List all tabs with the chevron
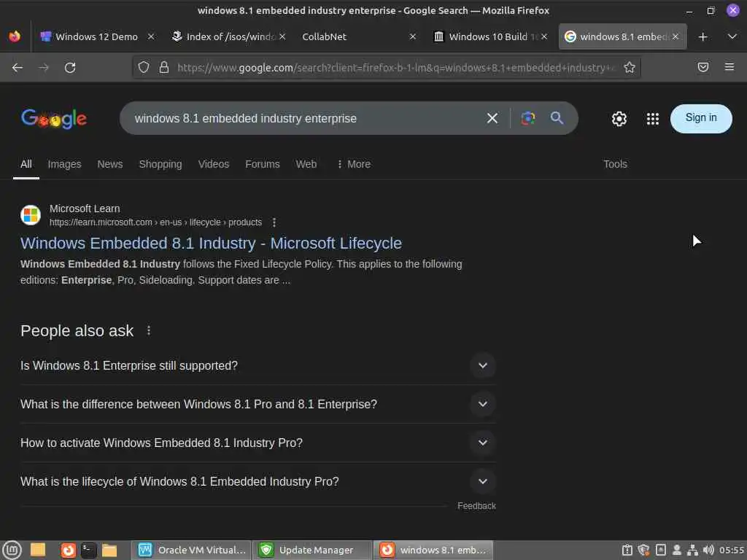The width and height of the screenshot is (747, 560). (x=732, y=36)
